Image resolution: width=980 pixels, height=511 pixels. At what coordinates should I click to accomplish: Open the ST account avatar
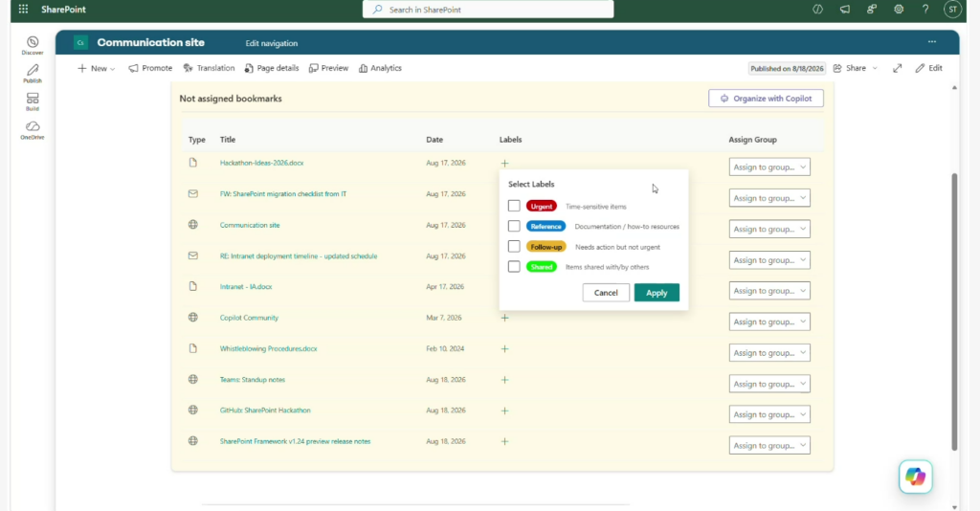tap(952, 10)
